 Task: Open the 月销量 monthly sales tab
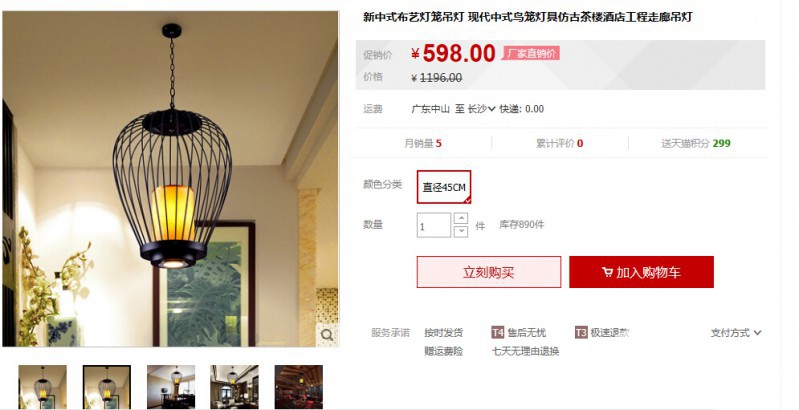pyautogui.click(x=423, y=143)
